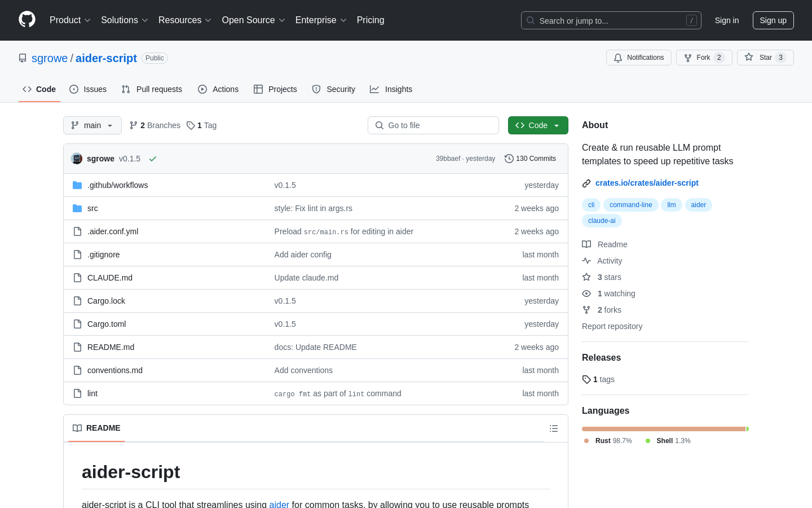Click the link icon beside crates.io URL
The height and width of the screenshot is (508, 812).
pos(586,183)
